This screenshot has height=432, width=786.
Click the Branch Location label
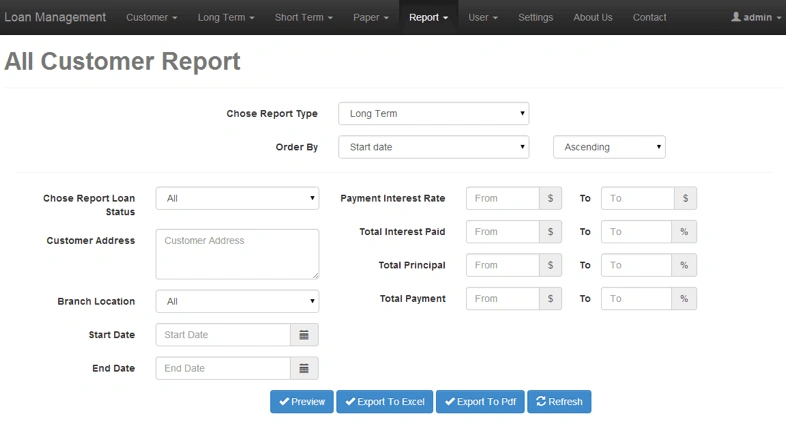96,302
